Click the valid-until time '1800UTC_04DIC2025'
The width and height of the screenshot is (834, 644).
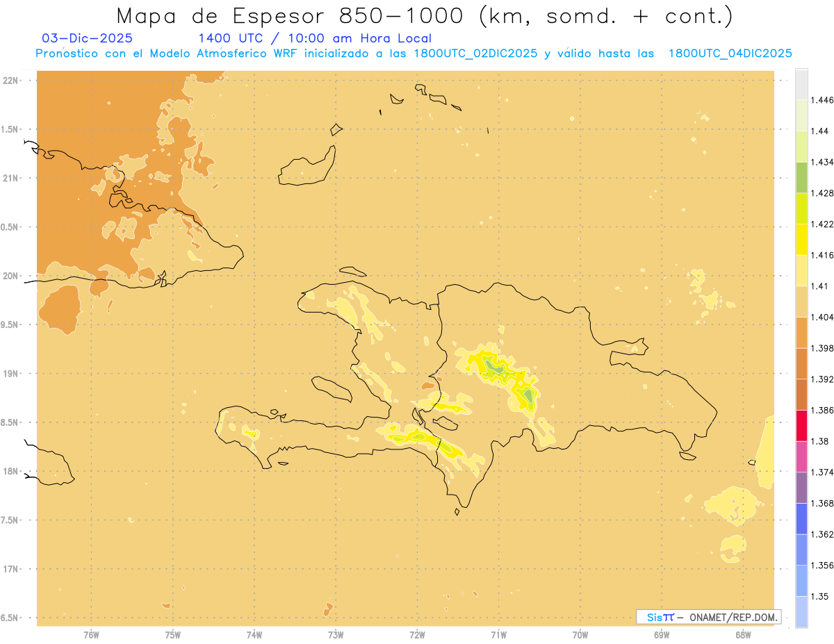[730, 53]
